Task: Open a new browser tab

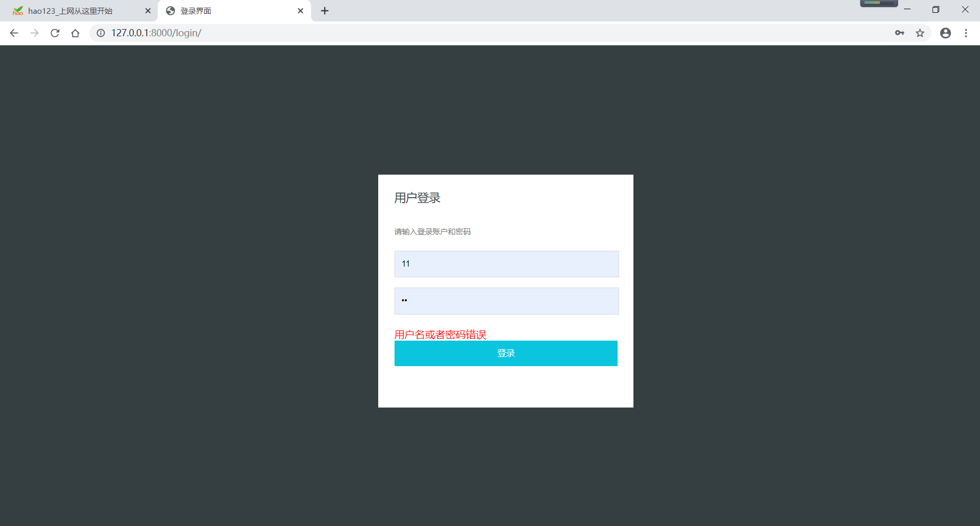Action: (325, 11)
